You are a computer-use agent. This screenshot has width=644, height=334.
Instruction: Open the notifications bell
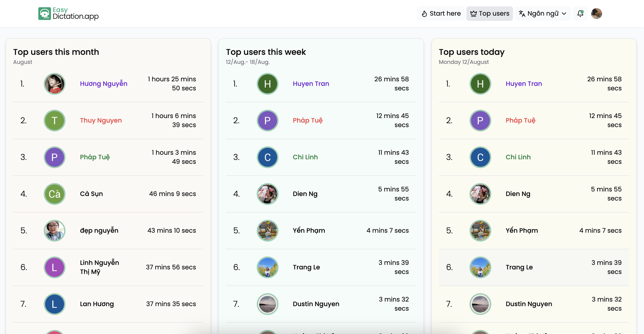coord(580,14)
